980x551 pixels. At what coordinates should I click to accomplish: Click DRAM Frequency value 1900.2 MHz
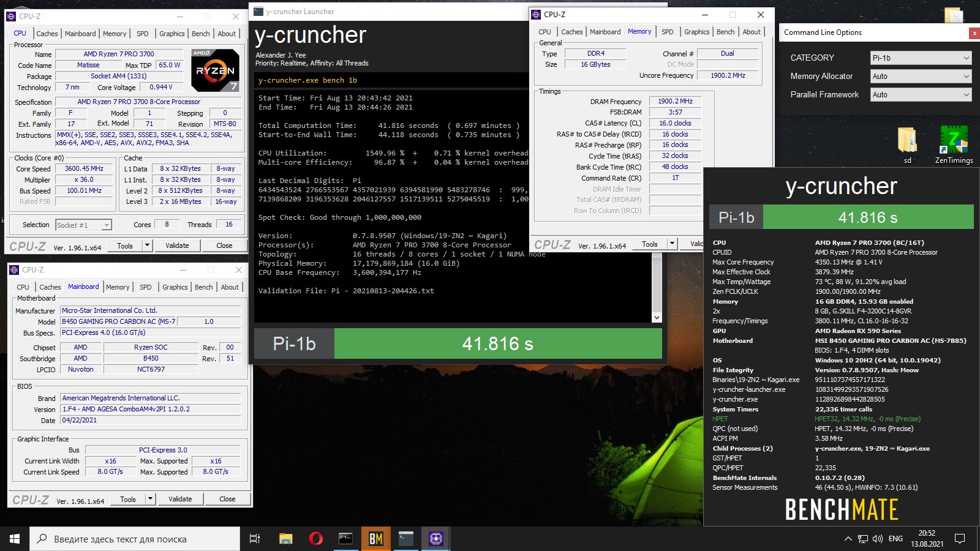675,101
